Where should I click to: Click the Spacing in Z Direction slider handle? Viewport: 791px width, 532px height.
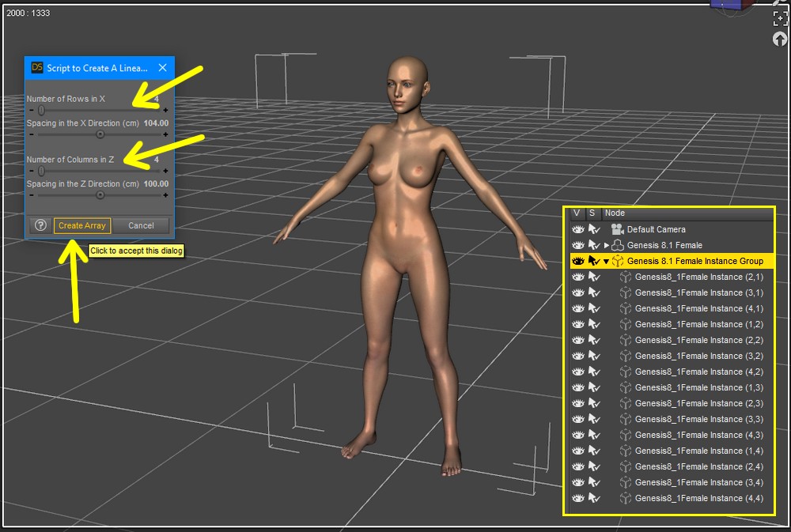coord(100,195)
